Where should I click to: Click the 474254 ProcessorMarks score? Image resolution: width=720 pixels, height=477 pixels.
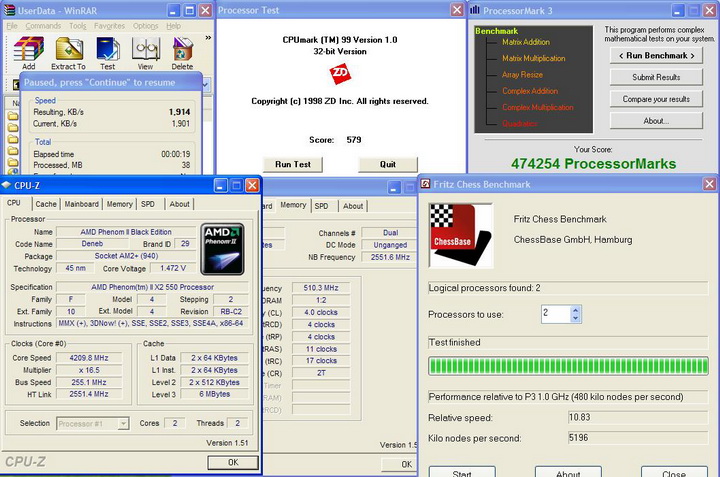[x=593, y=164]
